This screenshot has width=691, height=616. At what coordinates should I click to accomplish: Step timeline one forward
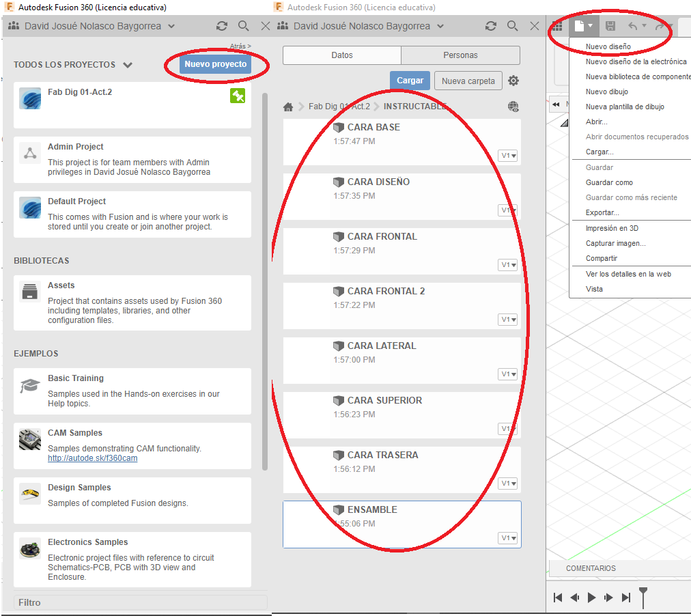(608, 598)
